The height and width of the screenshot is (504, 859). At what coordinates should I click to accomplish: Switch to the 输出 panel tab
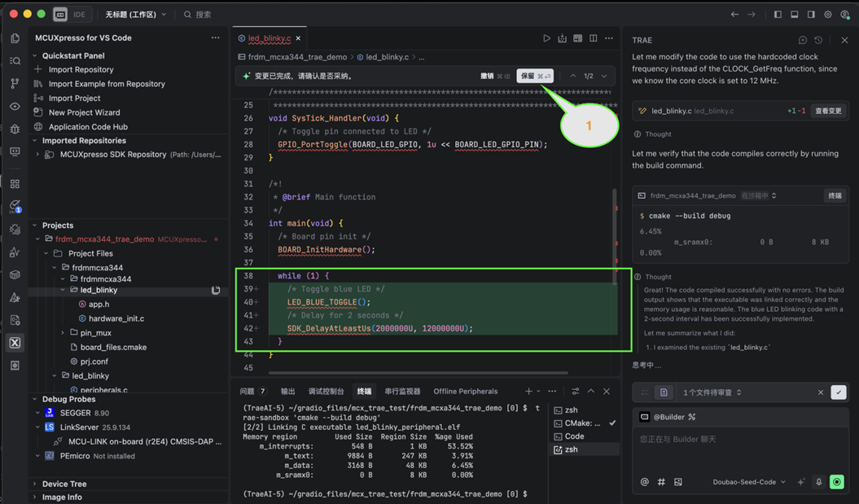pos(287,391)
